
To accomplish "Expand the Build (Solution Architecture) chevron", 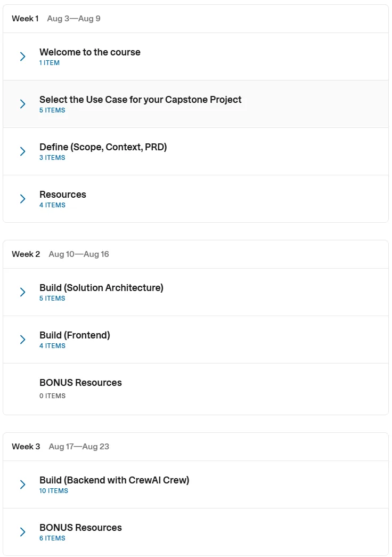I will (x=22, y=292).
